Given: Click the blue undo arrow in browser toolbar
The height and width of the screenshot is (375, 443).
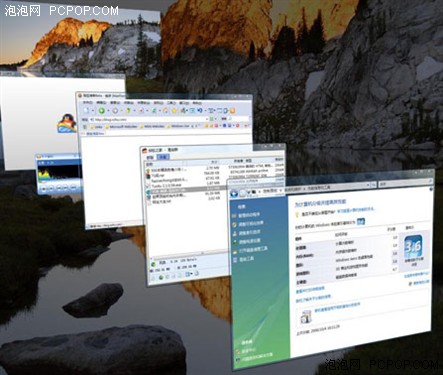Looking at the screenshot, I should [200, 110].
